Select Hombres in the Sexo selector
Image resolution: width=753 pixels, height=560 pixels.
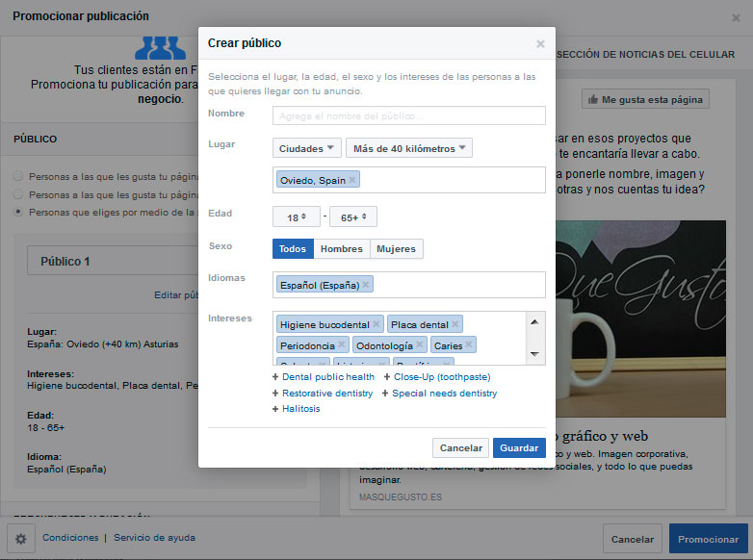(x=341, y=249)
